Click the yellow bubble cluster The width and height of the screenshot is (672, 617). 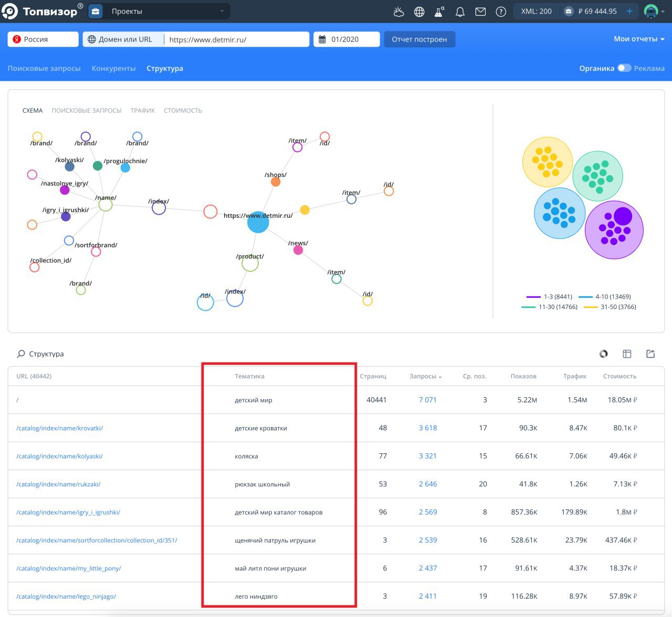coord(548,162)
